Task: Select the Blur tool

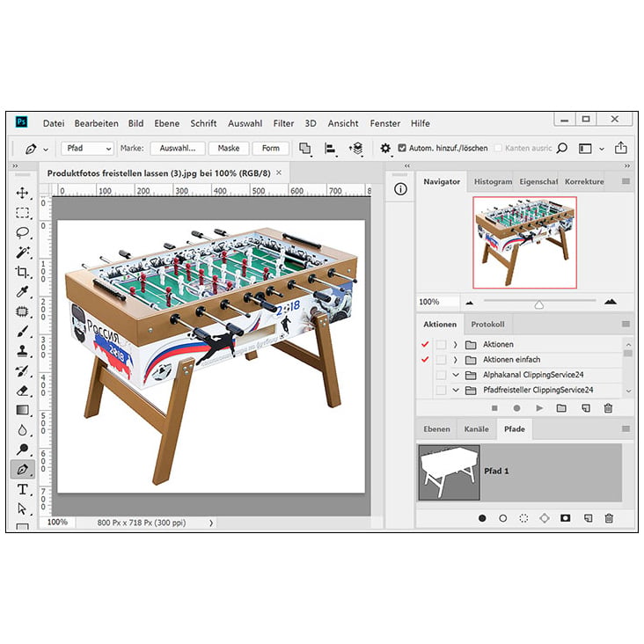Action: pyautogui.click(x=22, y=430)
